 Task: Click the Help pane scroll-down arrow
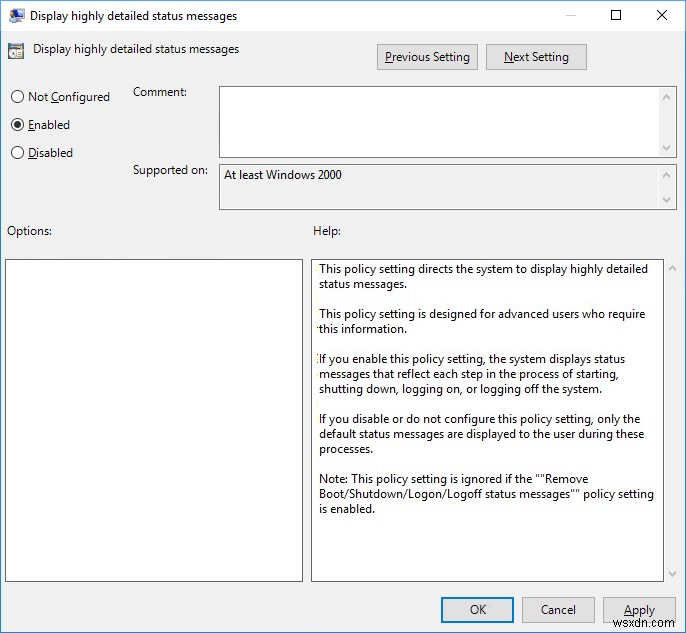pos(672,574)
